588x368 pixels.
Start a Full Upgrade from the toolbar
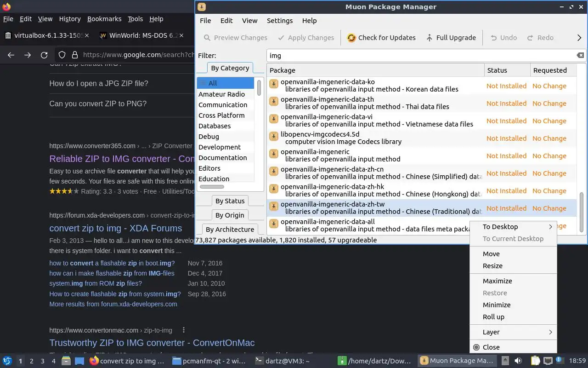pos(450,38)
